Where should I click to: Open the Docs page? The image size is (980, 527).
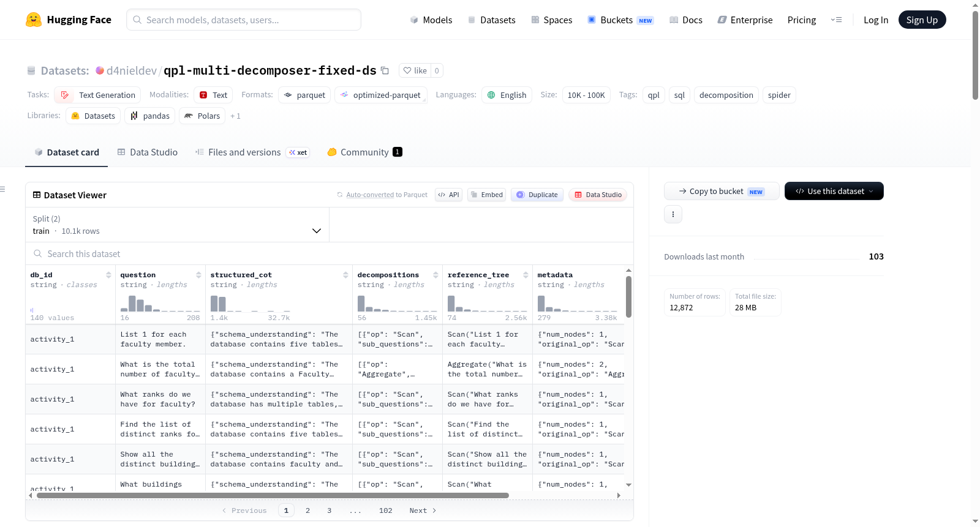tap(685, 20)
